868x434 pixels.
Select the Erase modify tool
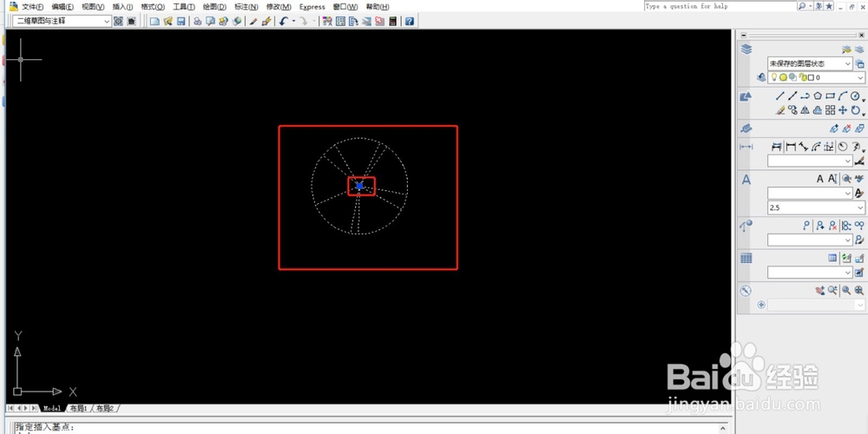tap(780, 110)
